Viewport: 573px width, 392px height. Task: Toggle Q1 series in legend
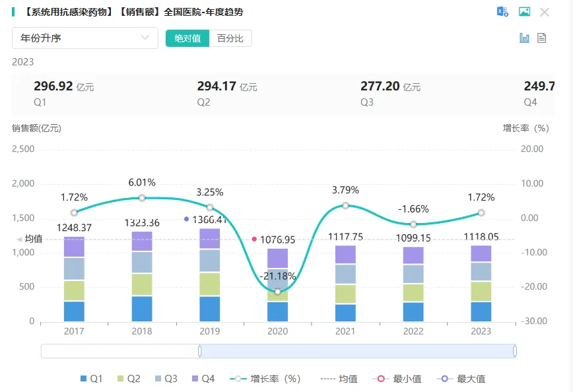91,379
